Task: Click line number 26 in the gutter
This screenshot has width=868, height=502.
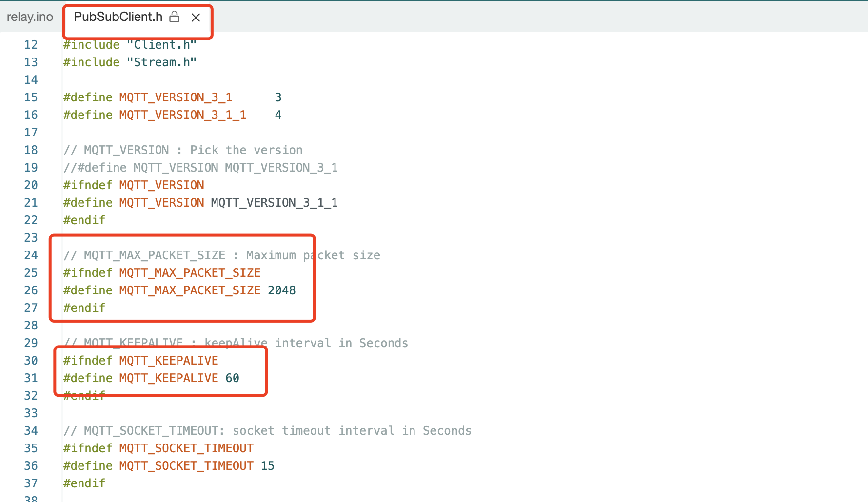Action: pos(31,290)
